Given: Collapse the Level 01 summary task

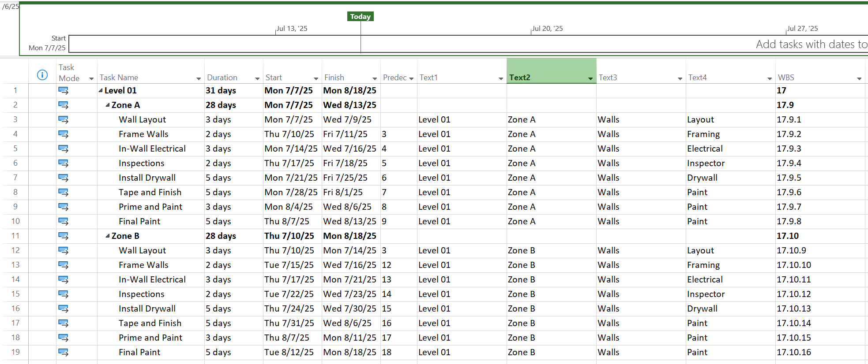Looking at the screenshot, I should 101,90.
